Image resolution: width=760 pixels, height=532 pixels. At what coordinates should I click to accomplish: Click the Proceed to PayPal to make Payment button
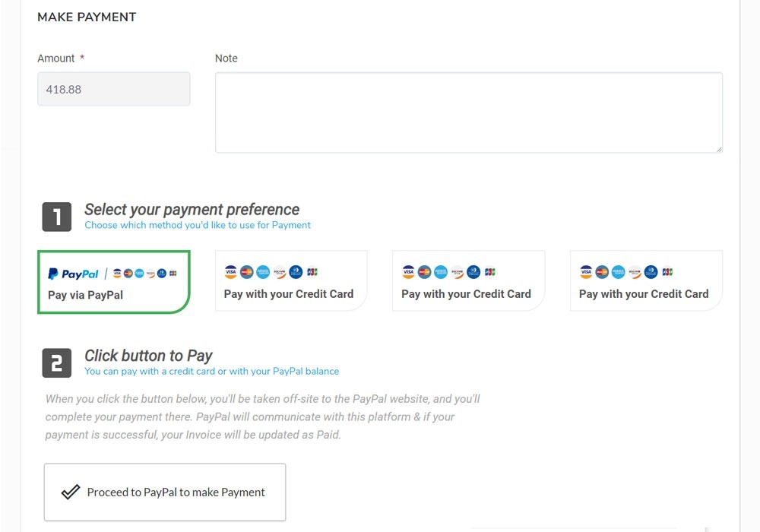point(165,492)
